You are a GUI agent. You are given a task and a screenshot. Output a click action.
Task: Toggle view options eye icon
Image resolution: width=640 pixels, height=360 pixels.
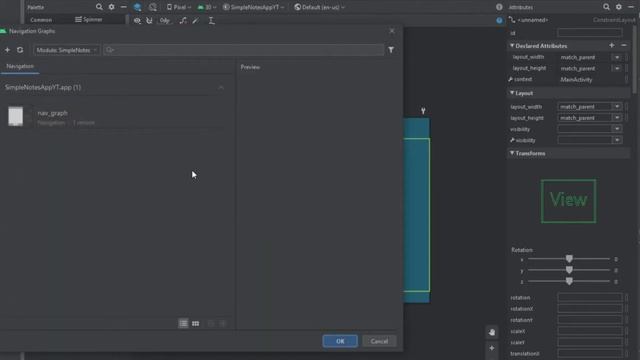coord(137,20)
